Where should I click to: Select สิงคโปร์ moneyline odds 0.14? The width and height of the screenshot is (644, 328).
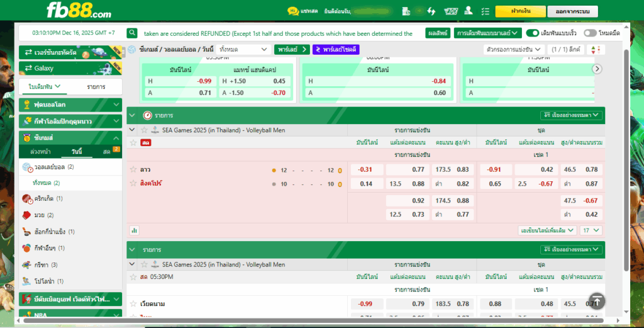367,184
